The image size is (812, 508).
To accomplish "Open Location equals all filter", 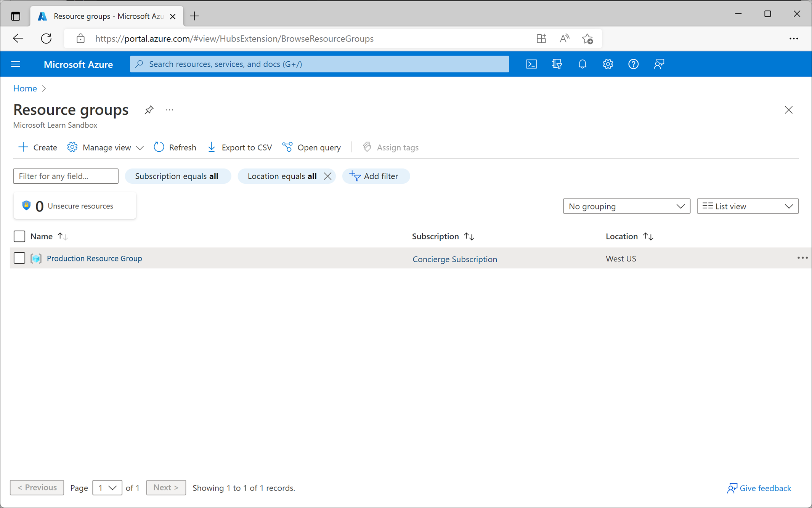I will coord(282,176).
